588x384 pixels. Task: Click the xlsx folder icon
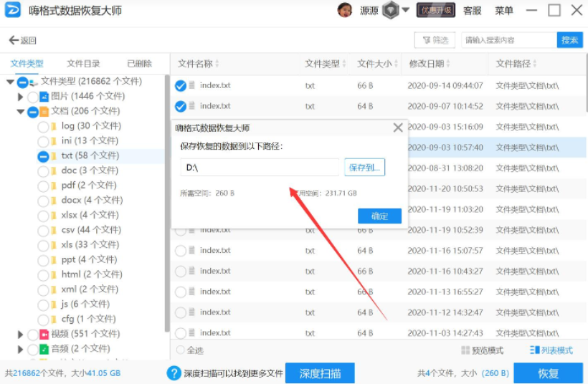click(54, 216)
